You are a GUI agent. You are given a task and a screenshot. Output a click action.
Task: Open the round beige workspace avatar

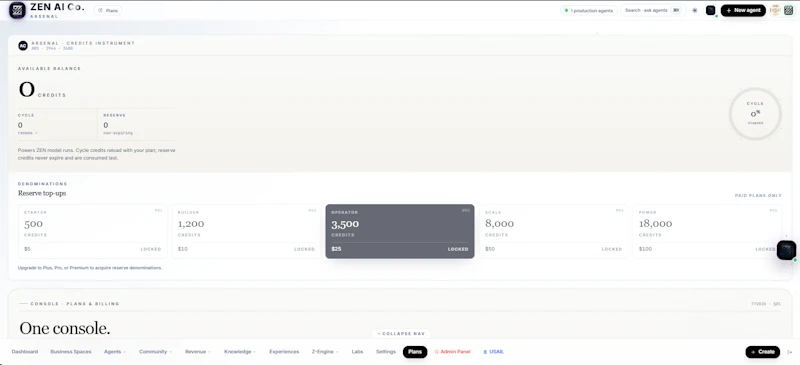(775, 10)
